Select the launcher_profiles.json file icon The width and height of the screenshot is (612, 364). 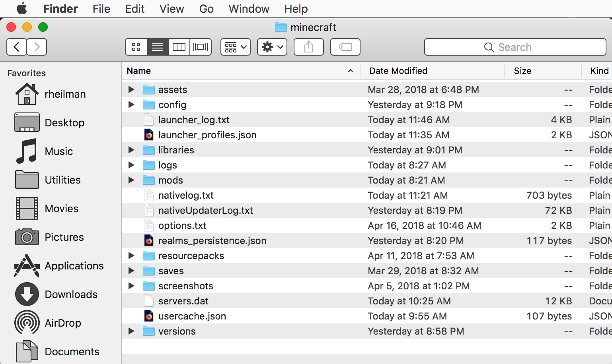point(149,135)
